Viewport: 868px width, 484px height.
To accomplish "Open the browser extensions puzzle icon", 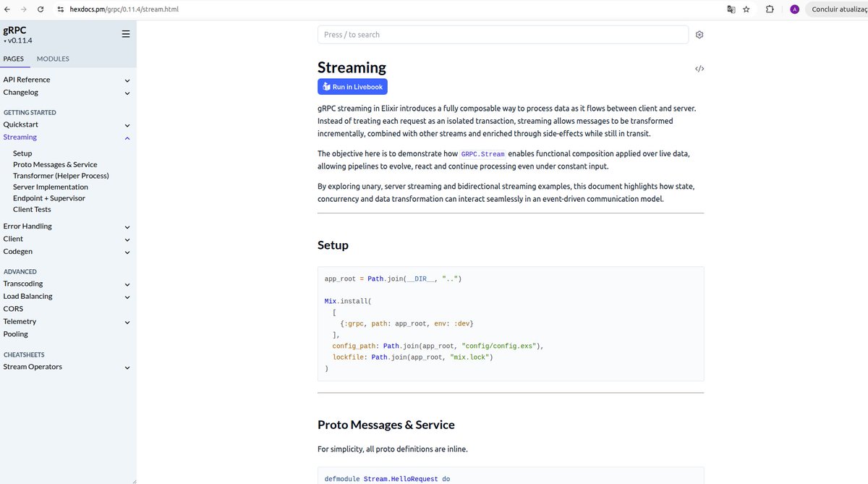I will pos(769,9).
